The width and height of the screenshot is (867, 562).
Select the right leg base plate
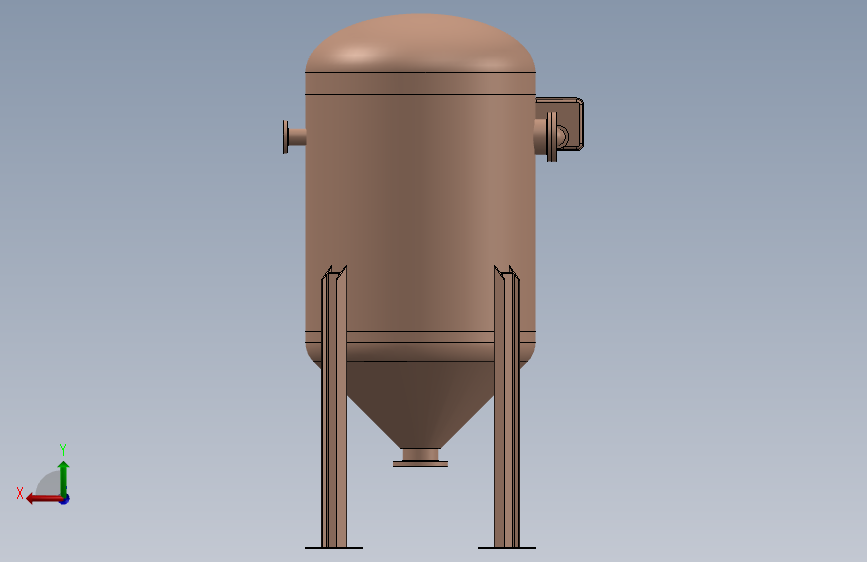point(506,548)
